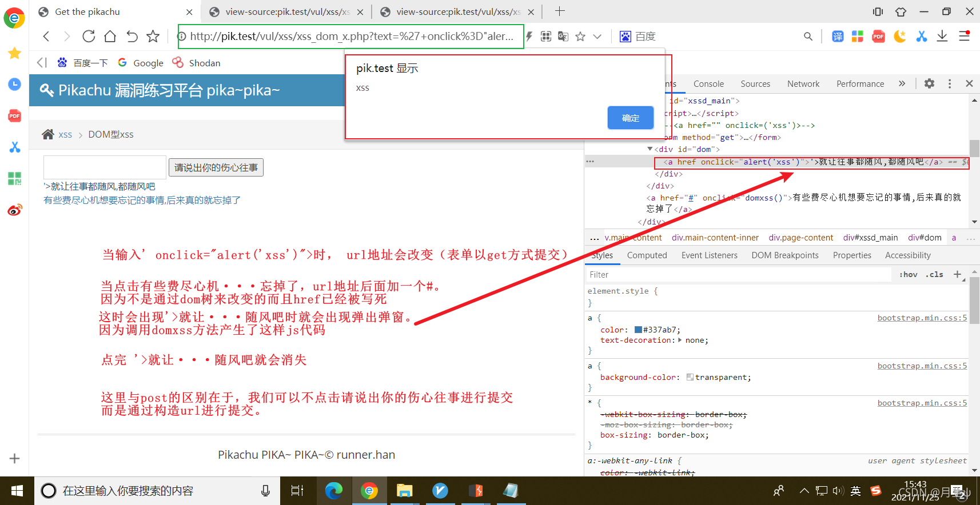
Task: Open the downloads arrow icon
Action: 942,37
